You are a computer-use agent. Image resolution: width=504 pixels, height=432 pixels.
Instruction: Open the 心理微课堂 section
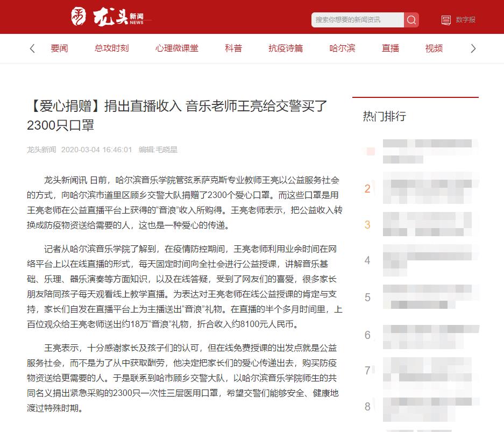point(176,48)
